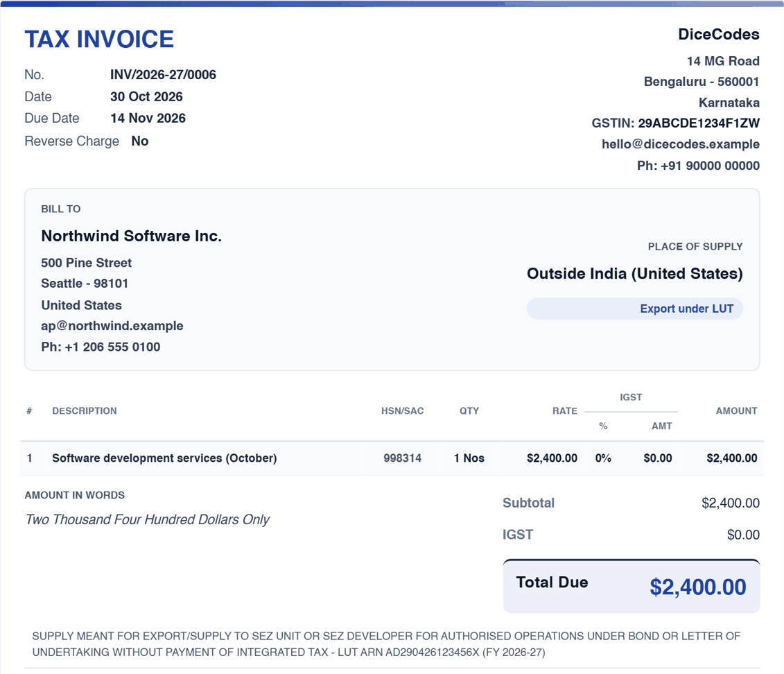
Task: Click the line item amount $2,400.00
Action: [x=731, y=458]
